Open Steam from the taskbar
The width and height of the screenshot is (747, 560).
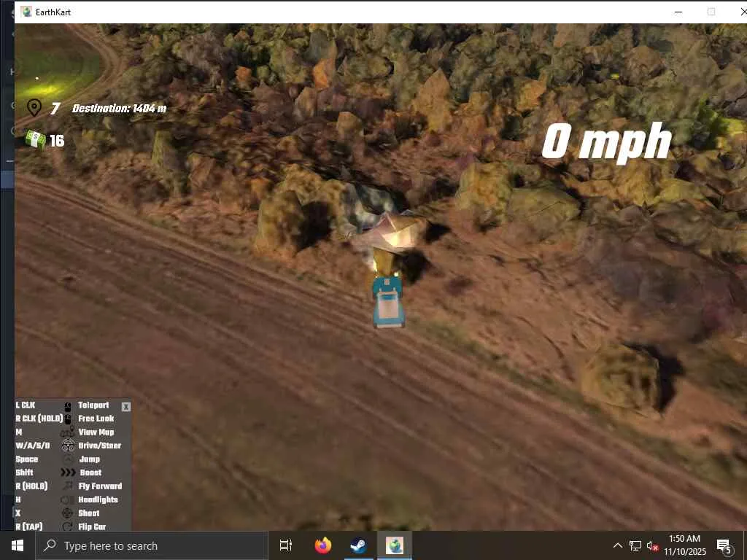click(x=358, y=545)
